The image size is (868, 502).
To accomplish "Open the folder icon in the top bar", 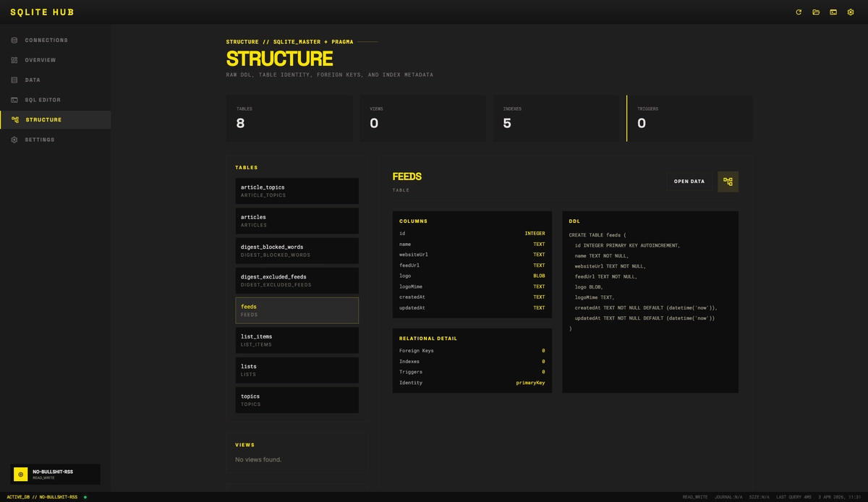I will click(x=815, y=12).
